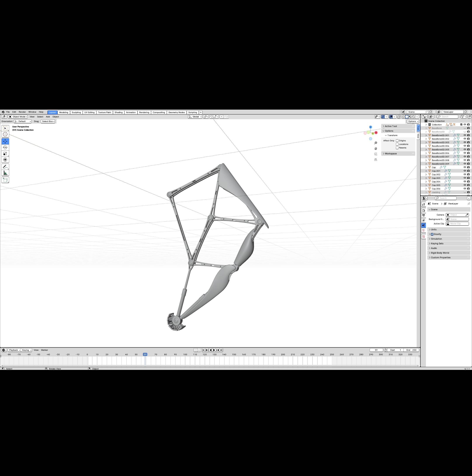Enable the Parents checkbox
Viewport: 472px width, 476px height.
(397, 148)
